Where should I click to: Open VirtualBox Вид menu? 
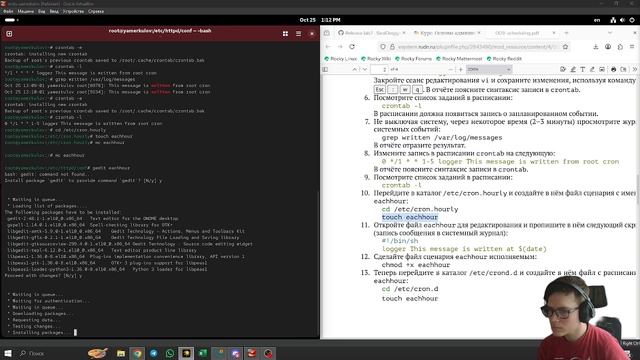point(42,11)
